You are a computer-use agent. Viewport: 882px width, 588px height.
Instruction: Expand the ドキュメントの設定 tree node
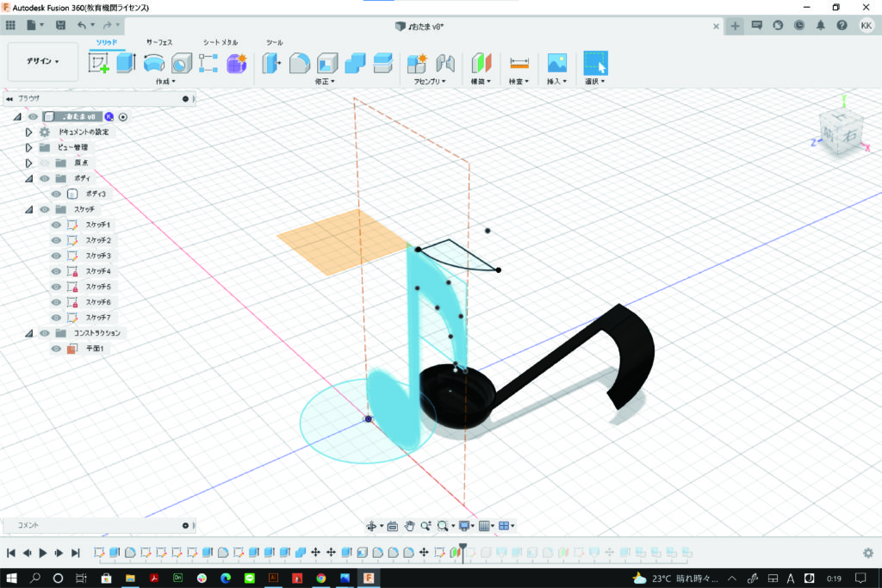pyautogui.click(x=28, y=132)
